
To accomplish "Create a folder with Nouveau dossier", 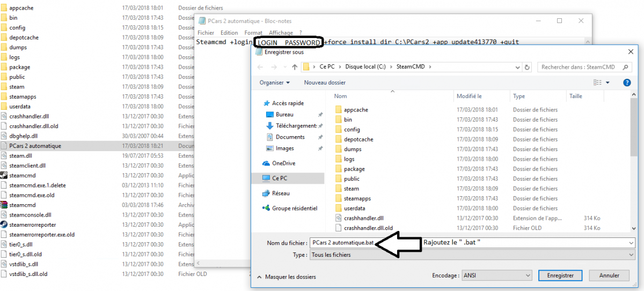I will click(x=325, y=83).
